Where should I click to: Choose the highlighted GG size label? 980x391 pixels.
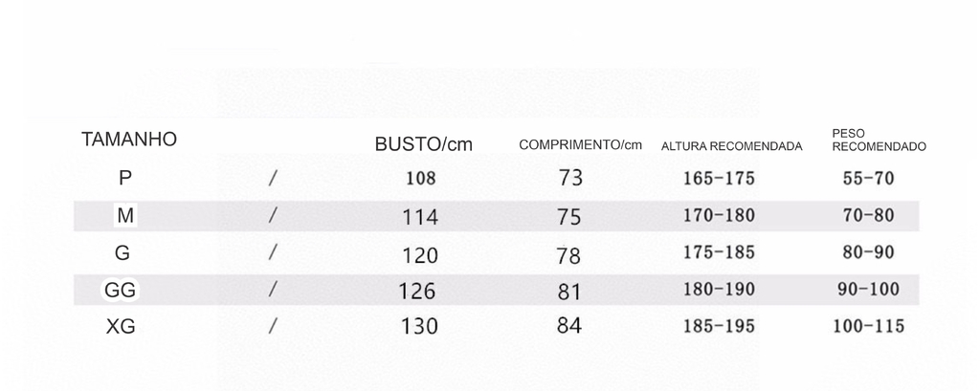120,291
